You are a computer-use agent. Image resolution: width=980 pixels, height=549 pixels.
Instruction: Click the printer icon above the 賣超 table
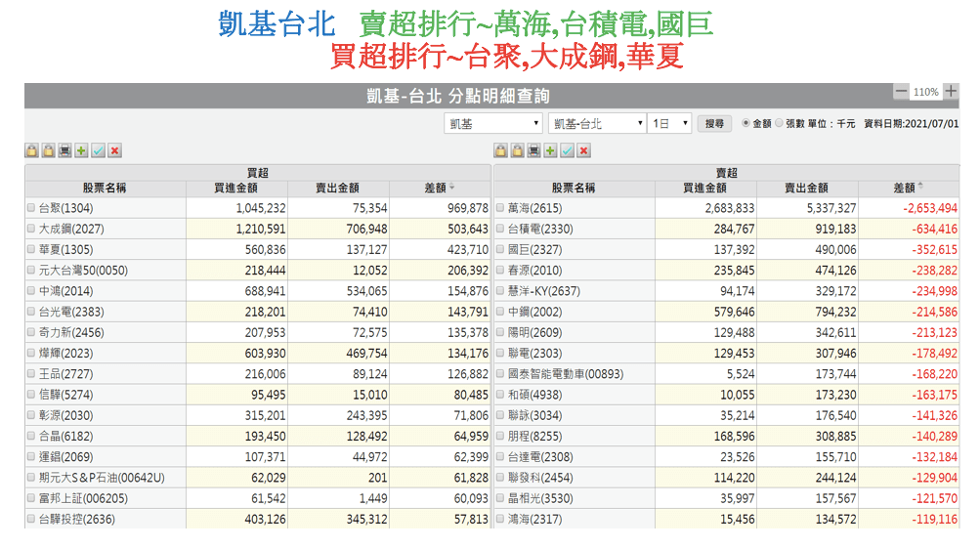pos(534,150)
